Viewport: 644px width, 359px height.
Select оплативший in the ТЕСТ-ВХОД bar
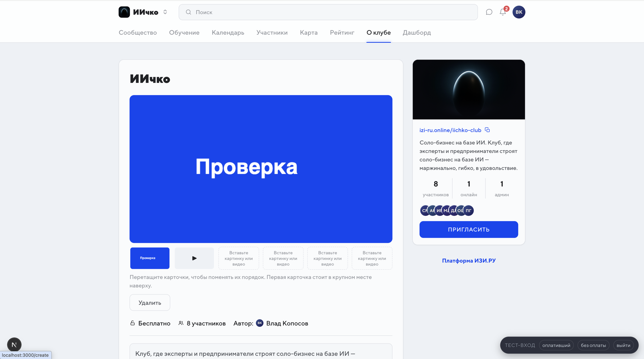[x=556, y=345]
